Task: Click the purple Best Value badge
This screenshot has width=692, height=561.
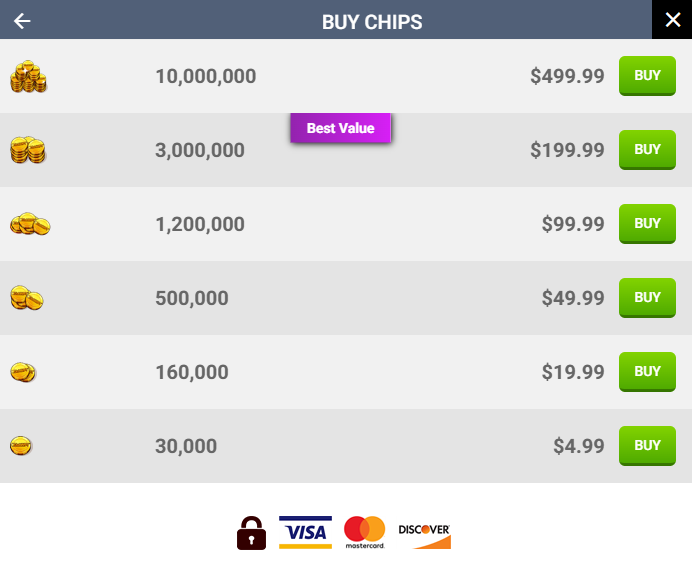Action: [x=340, y=128]
